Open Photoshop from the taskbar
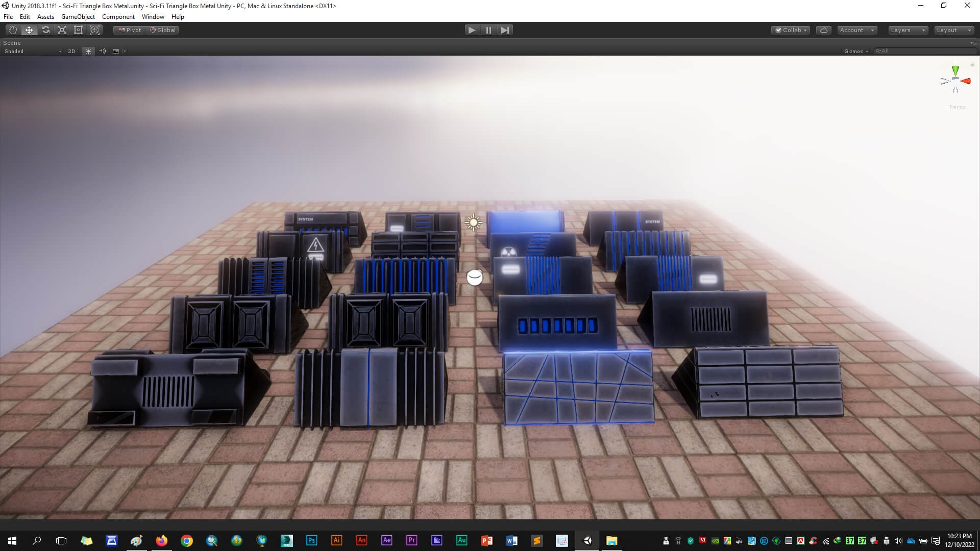The image size is (980, 551). (311, 540)
